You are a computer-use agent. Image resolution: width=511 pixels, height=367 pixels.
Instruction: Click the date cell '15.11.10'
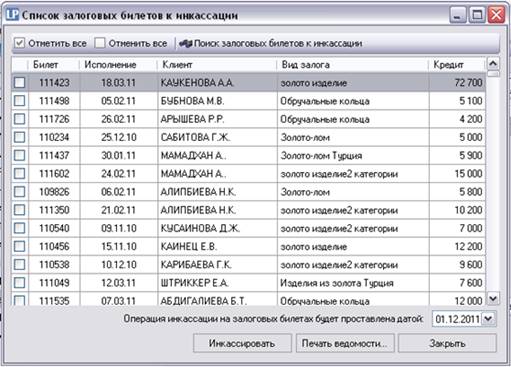(x=119, y=246)
